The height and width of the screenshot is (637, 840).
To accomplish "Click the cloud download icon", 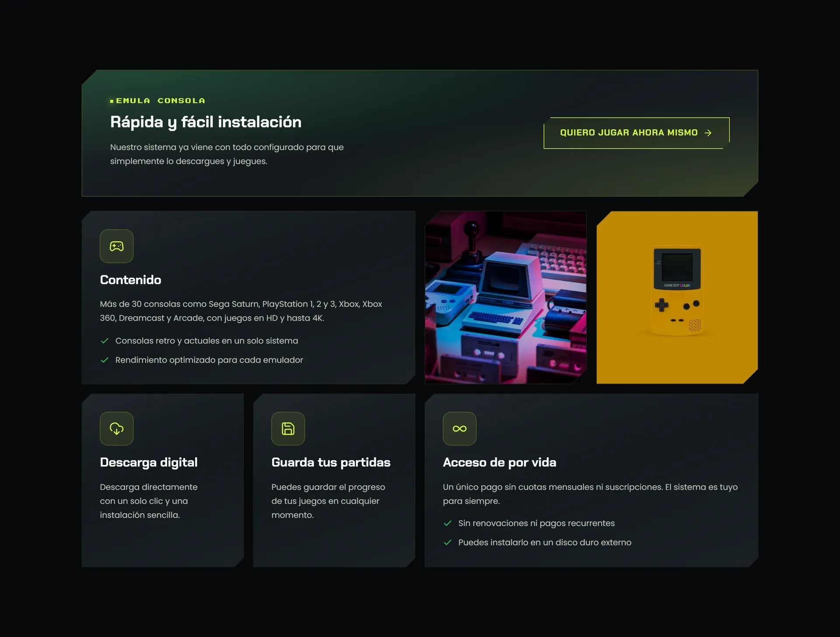I will [116, 428].
